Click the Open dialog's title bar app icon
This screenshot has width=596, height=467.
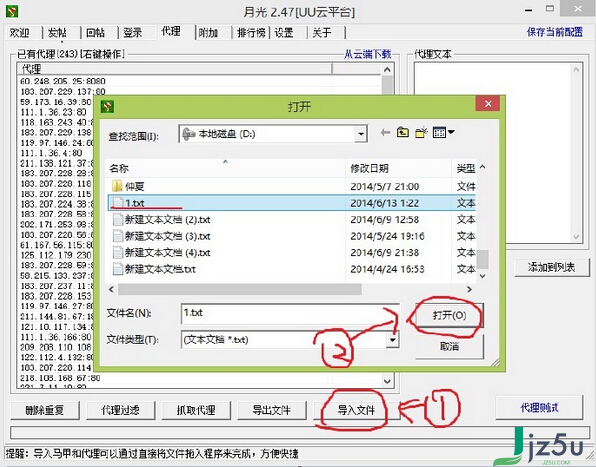108,106
